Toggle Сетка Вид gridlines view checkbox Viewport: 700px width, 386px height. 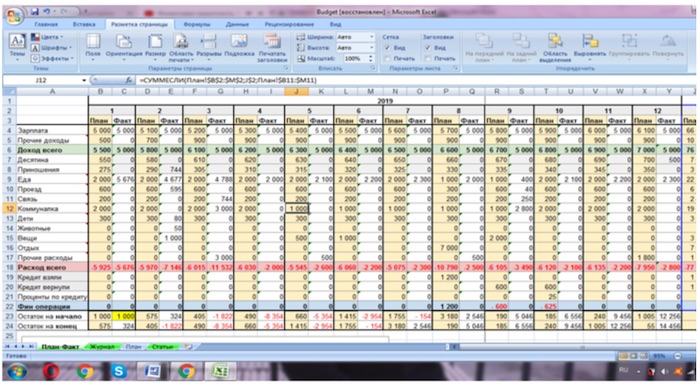tap(388, 48)
